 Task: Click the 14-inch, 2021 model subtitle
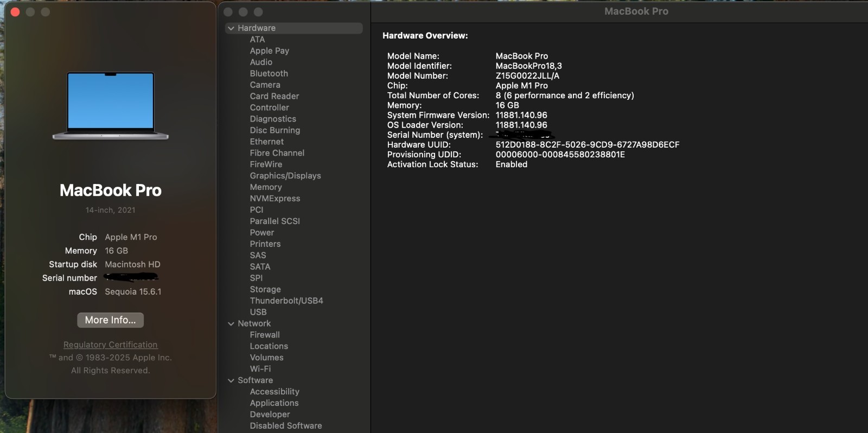click(x=110, y=210)
